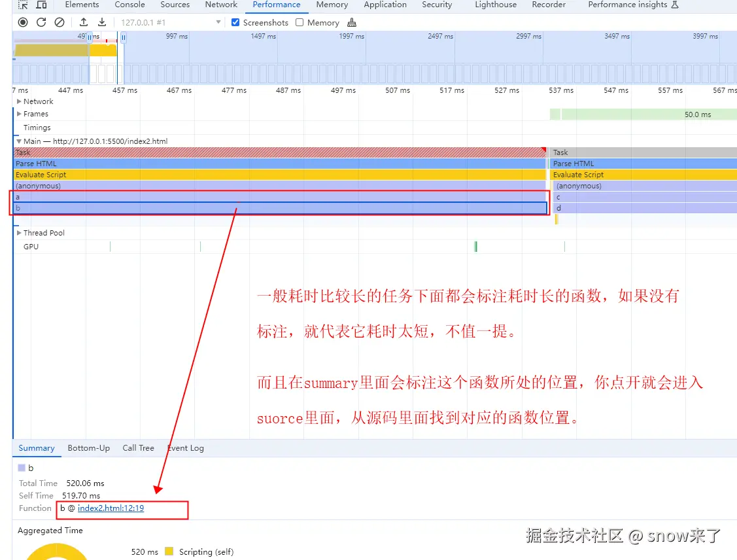The height and width of the screenshot is (560, 737).
Task: Switch to the Recorder tab
Action: coord(549,5)
